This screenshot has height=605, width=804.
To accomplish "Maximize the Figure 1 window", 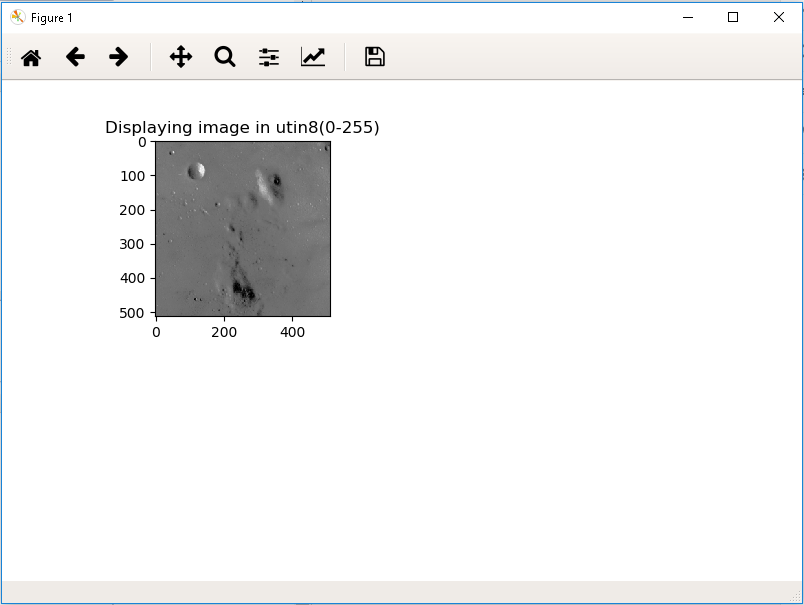I will tap(733, 17).
